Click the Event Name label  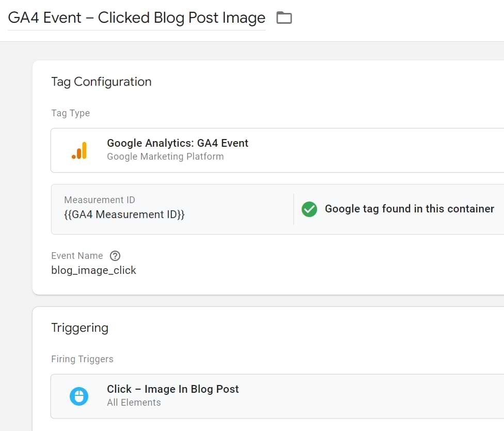click(x=77, y=256)
